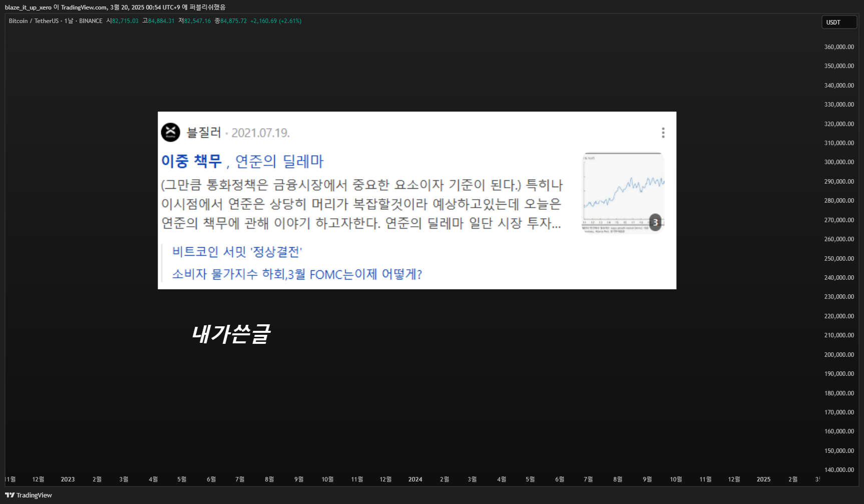Click the 300,000.00 price axis label

(x=839, y=162)
